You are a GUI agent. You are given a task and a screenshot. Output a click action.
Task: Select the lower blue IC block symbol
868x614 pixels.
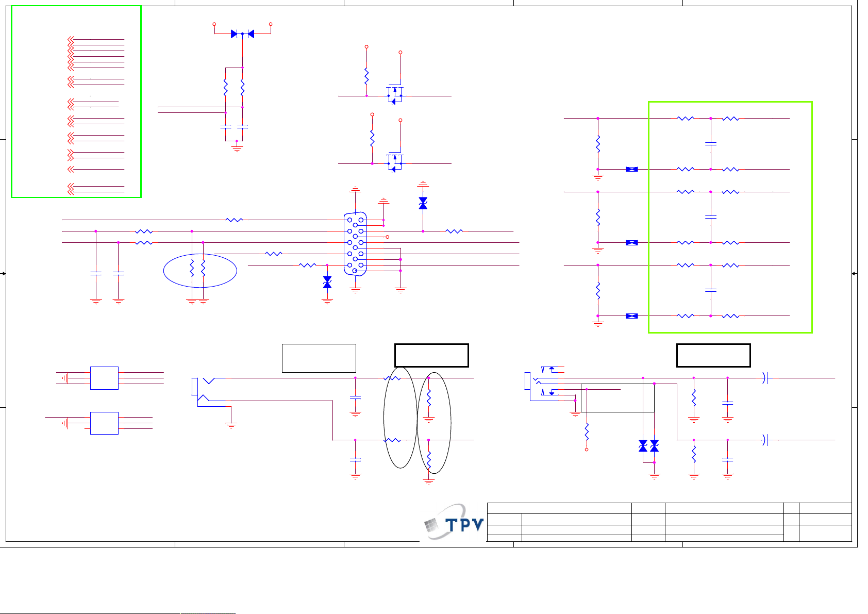pyautogui.click(x=104, y=423)
